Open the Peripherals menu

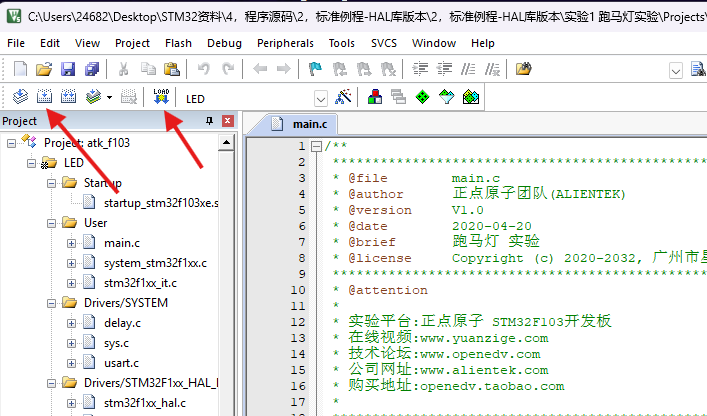(285, 43)
